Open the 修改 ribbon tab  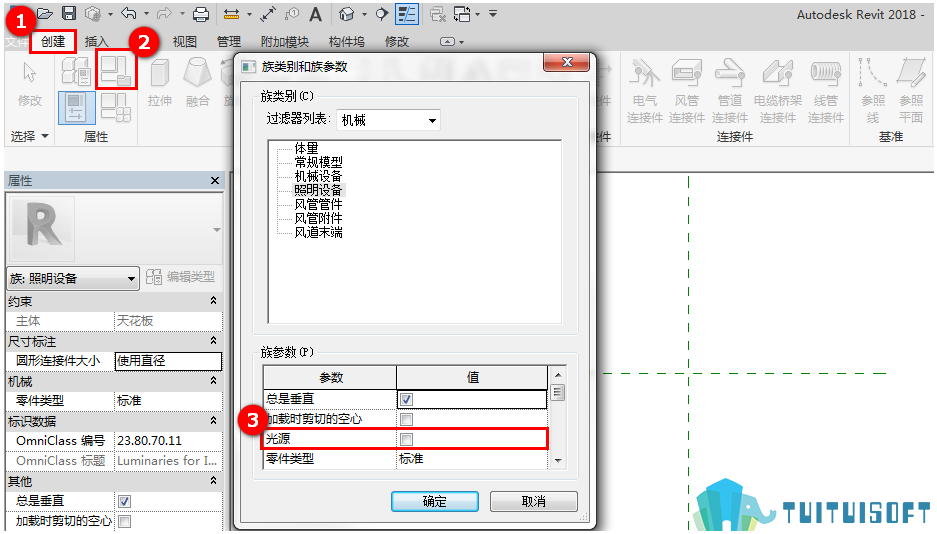click(397, 41)
